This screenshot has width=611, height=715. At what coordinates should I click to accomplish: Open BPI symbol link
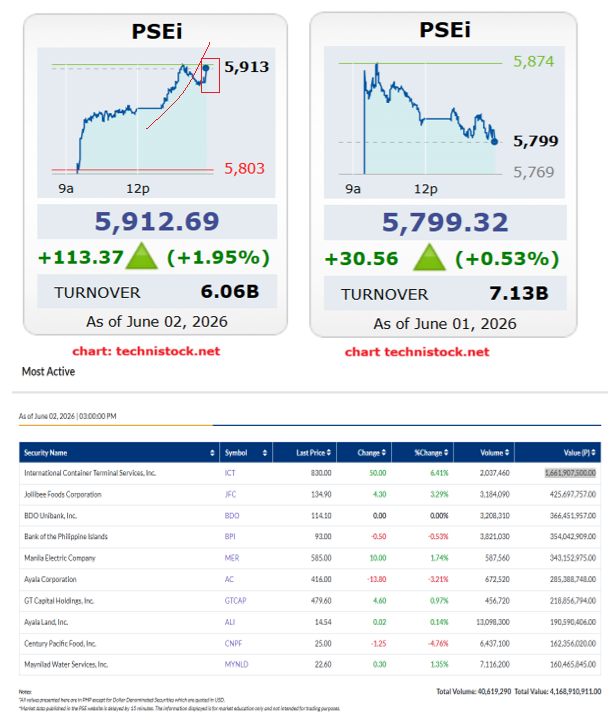230,537
